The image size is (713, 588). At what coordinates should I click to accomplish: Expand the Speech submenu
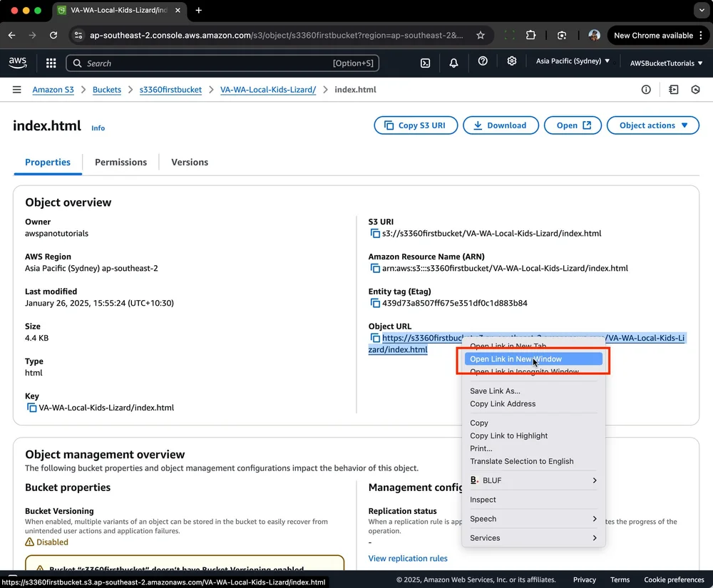[533, 519]
